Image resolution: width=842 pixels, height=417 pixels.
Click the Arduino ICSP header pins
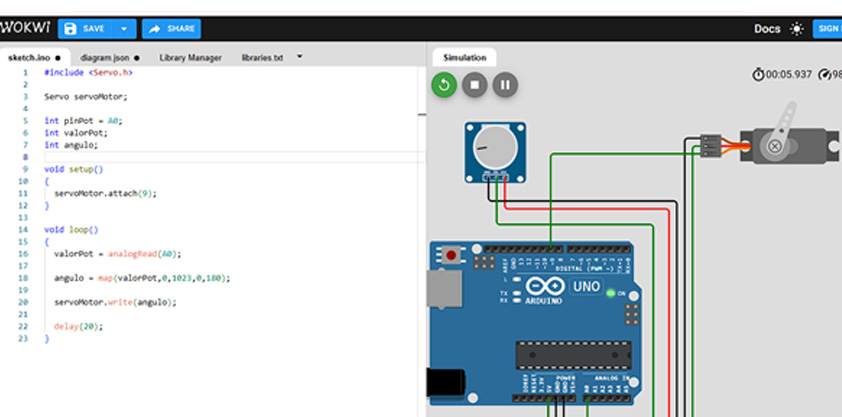[x=632, y=314]
